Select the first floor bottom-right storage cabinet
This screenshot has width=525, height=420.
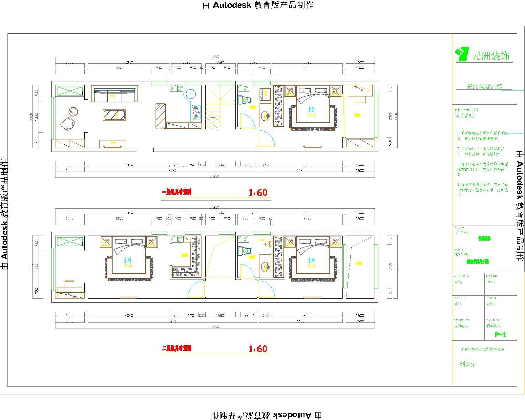click(x=360, y=143)
